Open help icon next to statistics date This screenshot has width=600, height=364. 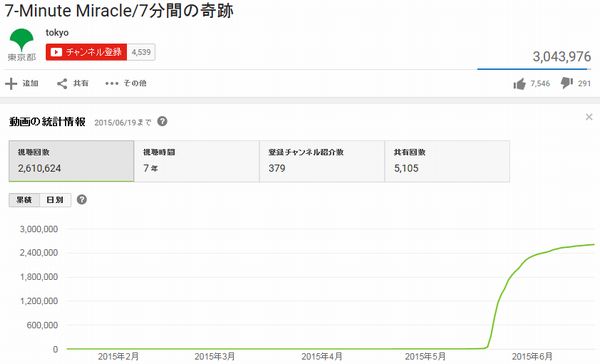(162, 121)
